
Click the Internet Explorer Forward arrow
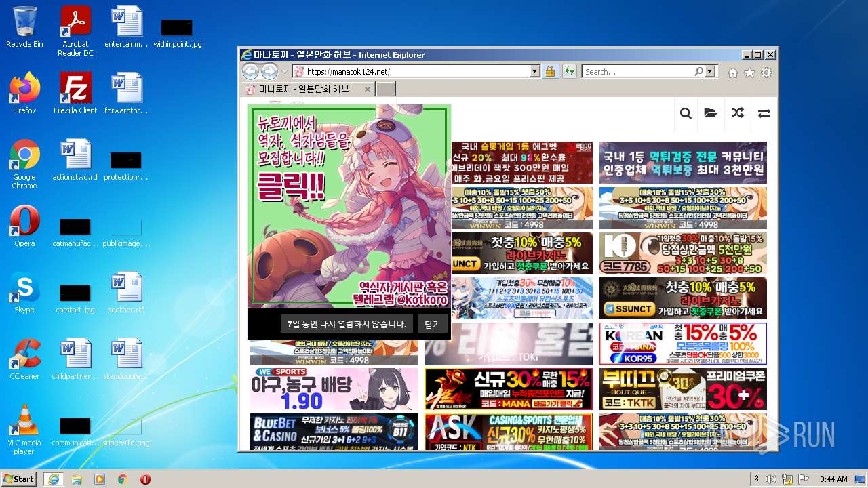pos(269,71)
